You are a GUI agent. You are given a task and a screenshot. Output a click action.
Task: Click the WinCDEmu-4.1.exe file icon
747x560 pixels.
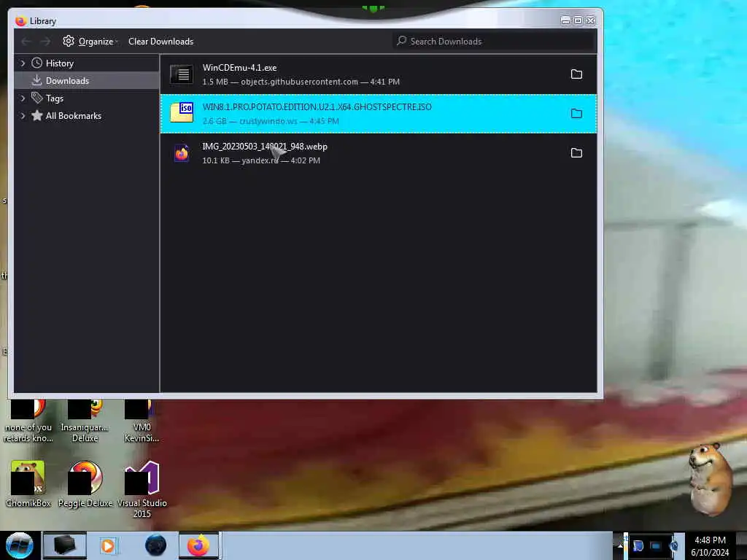coord(182,74)
